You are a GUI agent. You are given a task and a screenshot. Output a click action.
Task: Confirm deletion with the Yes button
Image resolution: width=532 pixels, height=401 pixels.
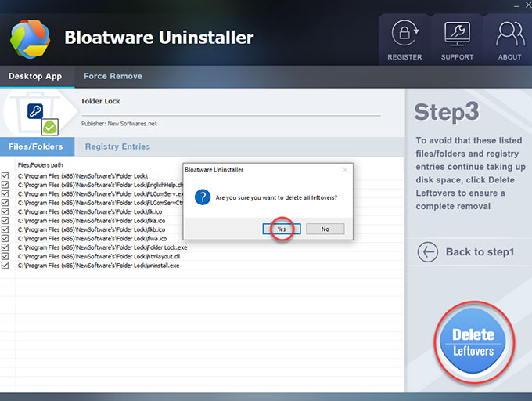pos(282,229)
